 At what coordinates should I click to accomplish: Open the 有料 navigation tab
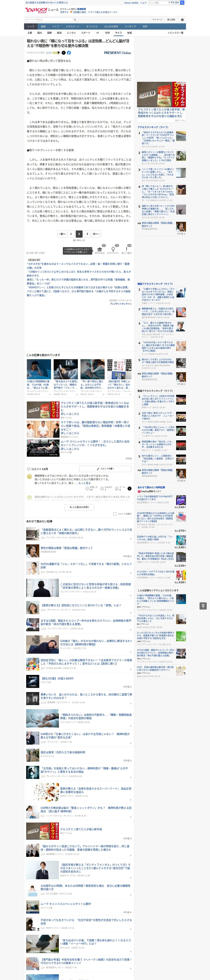145,27
